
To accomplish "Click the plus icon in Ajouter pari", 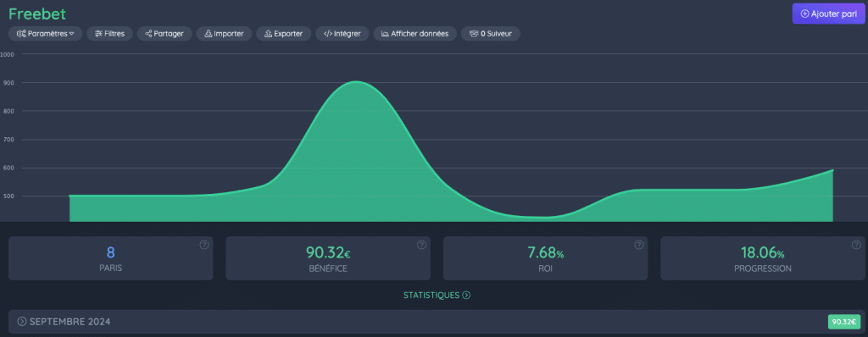I will [x=805, y=14].
